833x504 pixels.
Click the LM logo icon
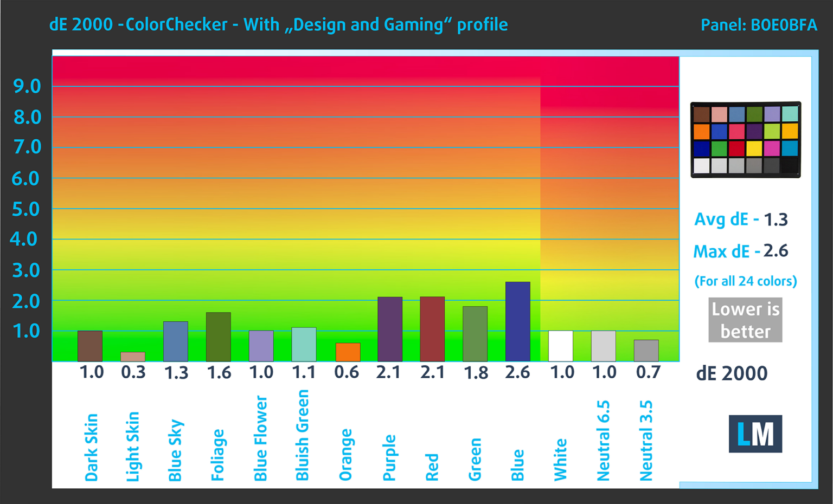click(755, 434)
